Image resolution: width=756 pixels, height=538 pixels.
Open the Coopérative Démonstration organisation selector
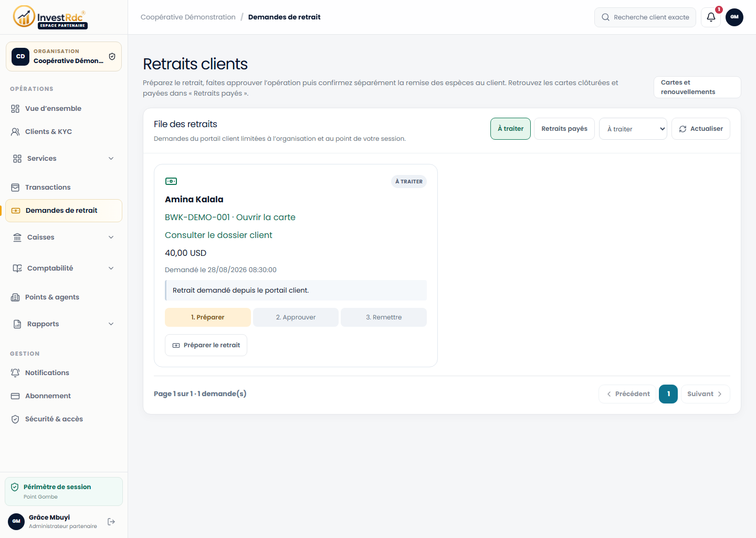click(64, 56)
